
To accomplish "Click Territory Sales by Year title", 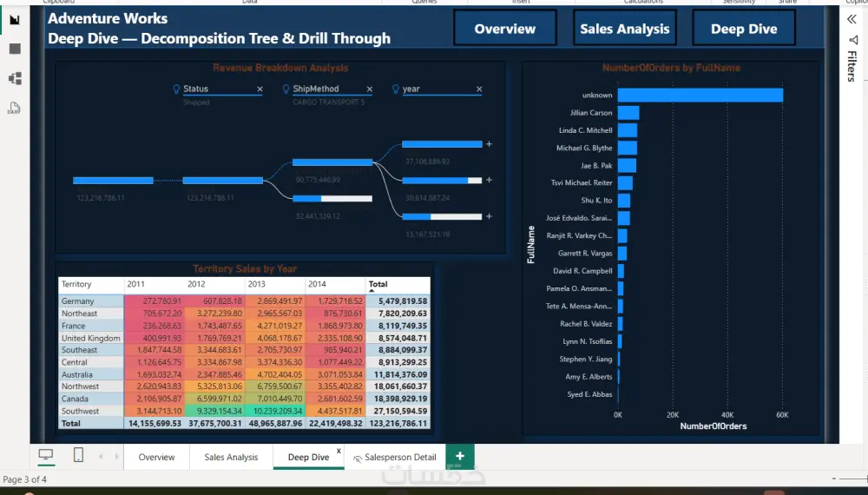I will click(245, 269).
